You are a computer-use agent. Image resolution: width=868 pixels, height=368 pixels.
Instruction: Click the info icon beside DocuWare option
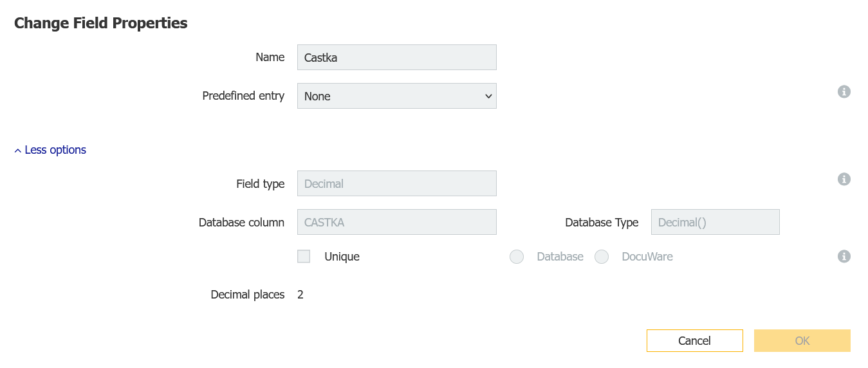[x=844, y=257]
